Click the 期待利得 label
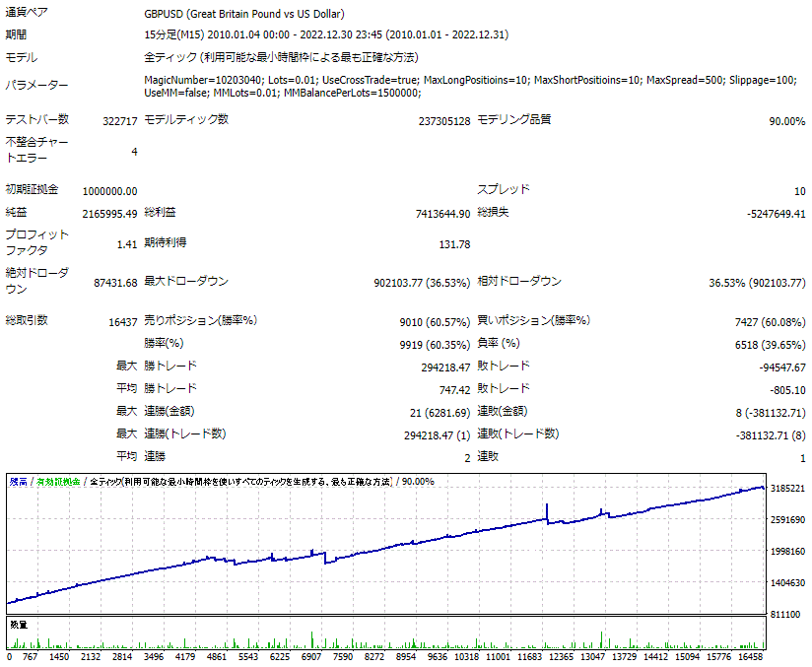This screenshot has height=667, width=812. coord(166,242)
